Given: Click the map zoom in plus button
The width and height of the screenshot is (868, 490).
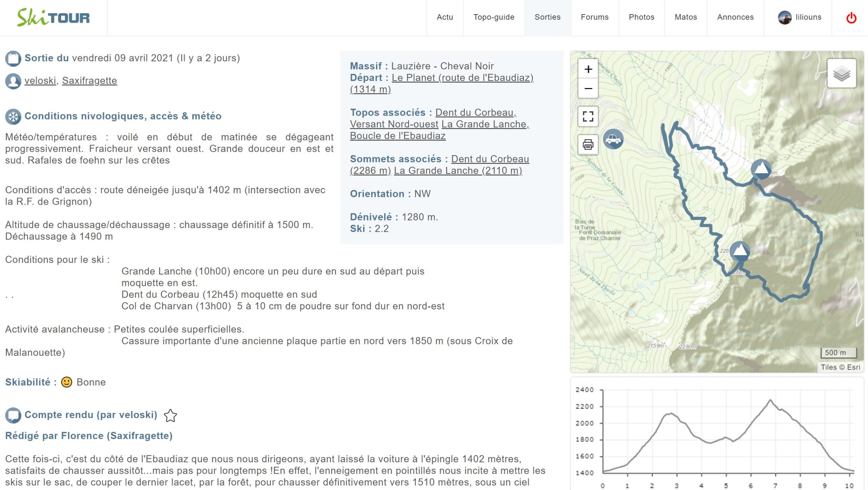Looking at the screenshot, I should click(588, 69).
